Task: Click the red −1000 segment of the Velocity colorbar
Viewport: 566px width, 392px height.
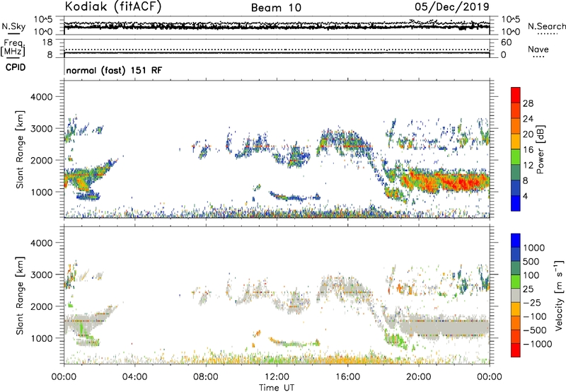Action: click(x=516, y=350)
